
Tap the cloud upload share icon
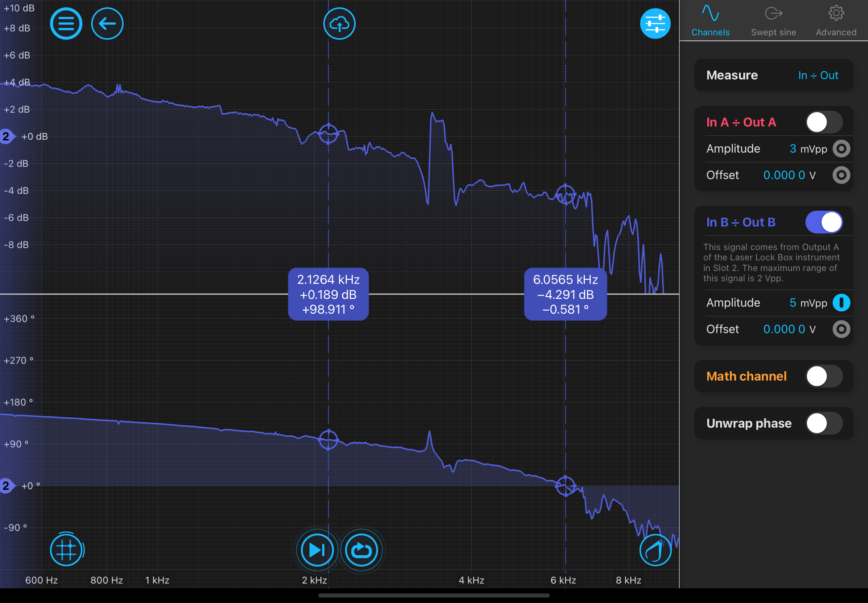tap(339, 24)
